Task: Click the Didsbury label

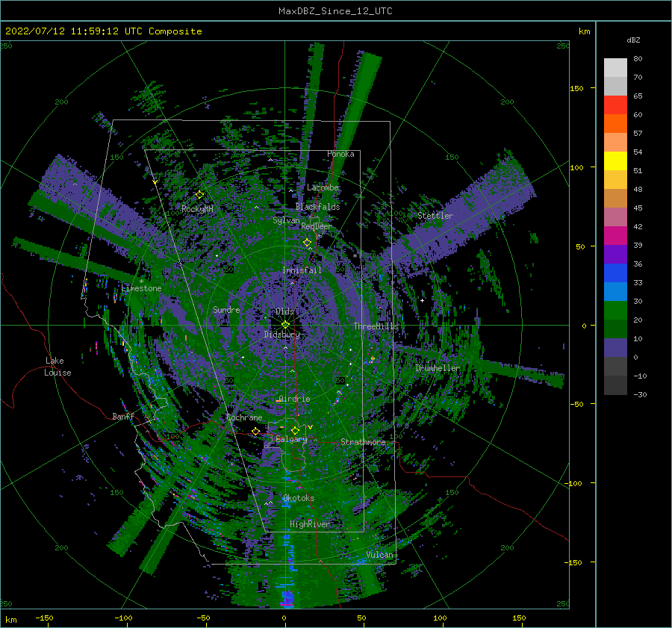Action: click(282, 335)
